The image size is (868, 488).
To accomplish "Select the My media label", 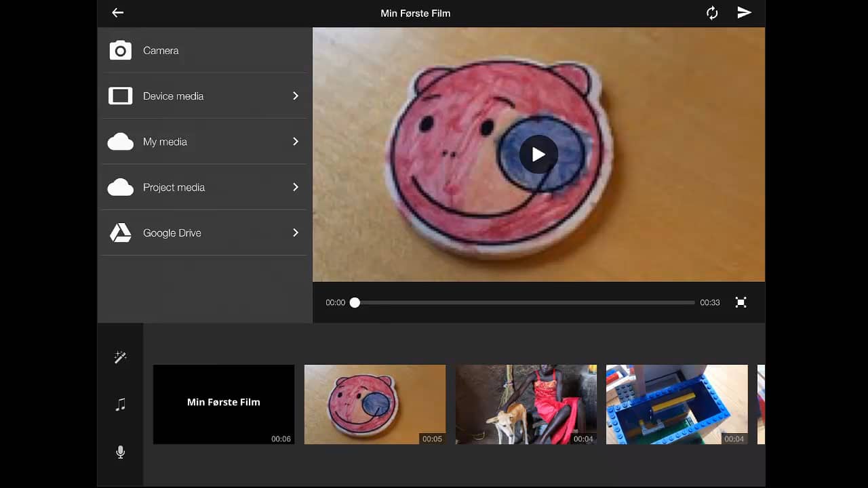I will point(165,142).
